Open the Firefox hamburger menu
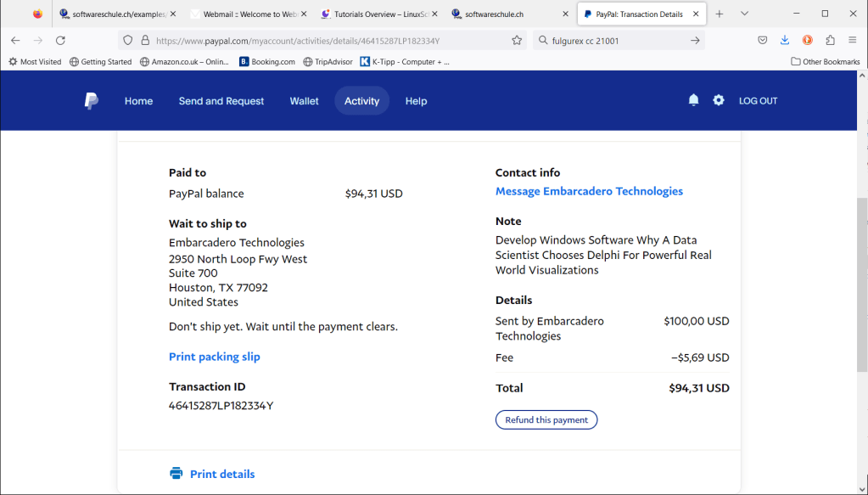868x495 pixels. click(852, 40)
